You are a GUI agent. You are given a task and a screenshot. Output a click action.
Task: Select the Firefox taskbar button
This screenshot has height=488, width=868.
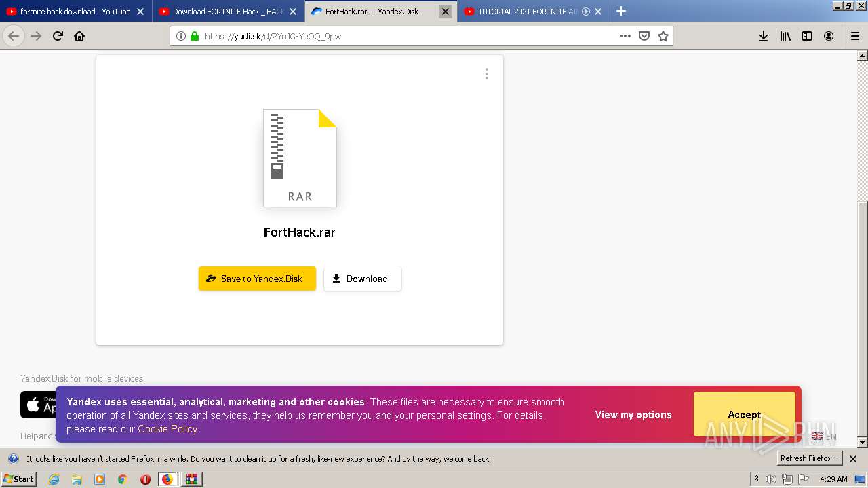tap(167, 479)
